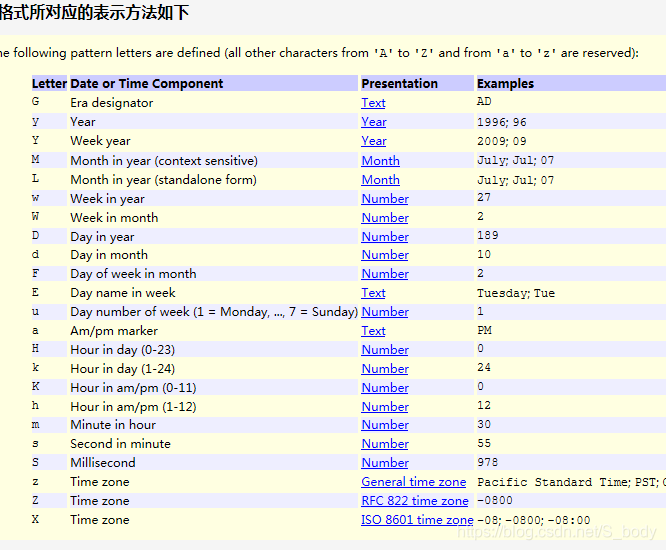The width and height of the screenshot is (666, 550).
Task: Click the 'Date or Time Component' header
Action: point(147,84)
